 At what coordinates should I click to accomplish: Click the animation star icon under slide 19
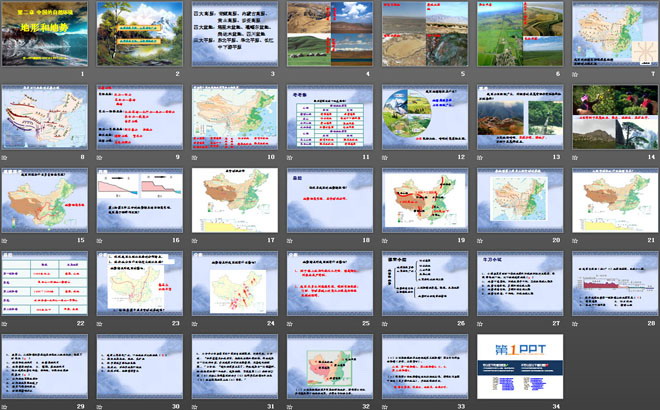385,241
